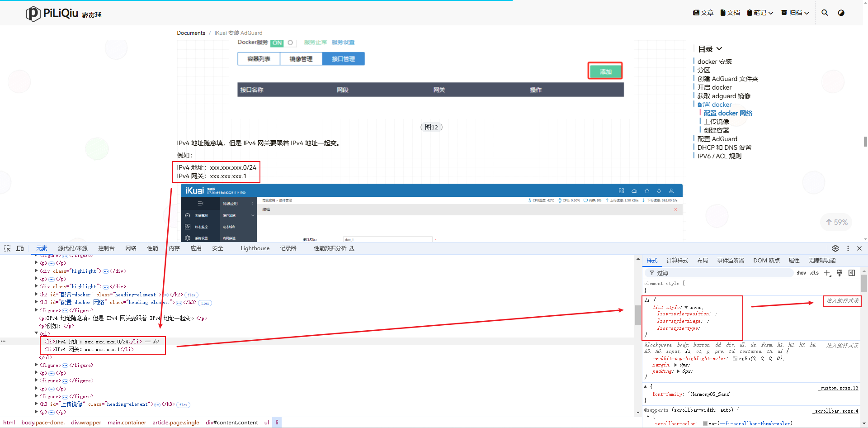Viewport: 868px width, 428px height.
Task: Activate the element inspector picker icon
Action: pyautogui.click(x=7, y=248)
